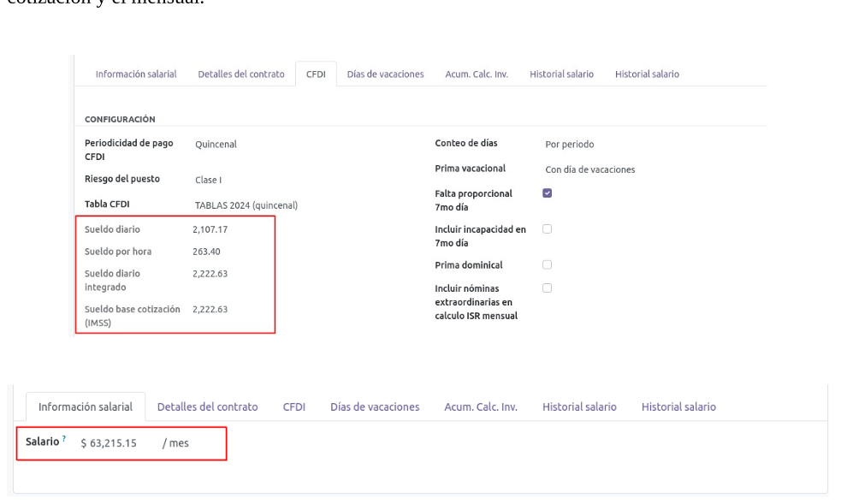Open Conteo de días Por periodo selector
The image size is (841, 504).
[x=569, y=145]
